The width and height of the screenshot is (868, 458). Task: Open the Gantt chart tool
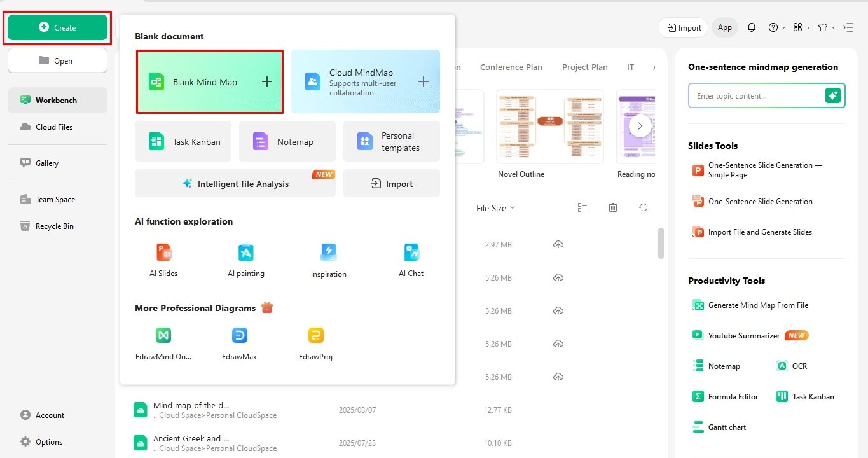coord(719,427)
